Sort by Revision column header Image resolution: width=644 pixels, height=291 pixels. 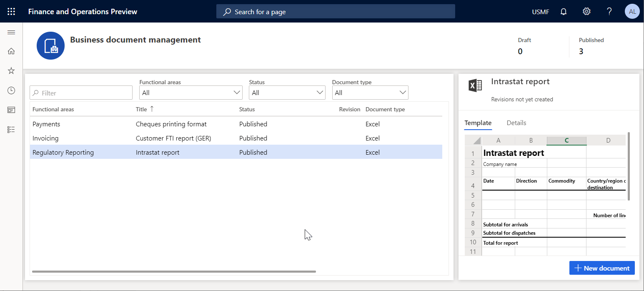350,109
